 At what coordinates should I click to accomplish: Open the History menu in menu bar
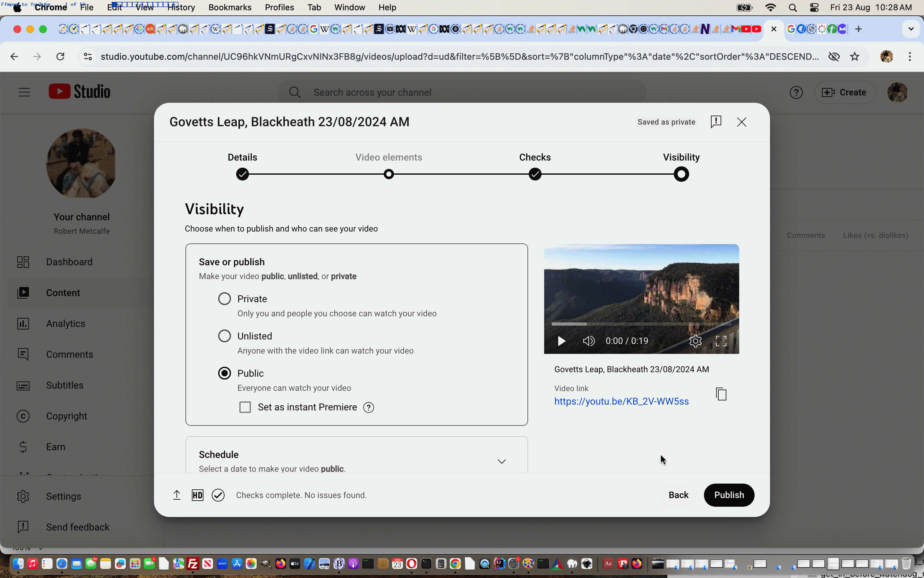(x=181, y=7)
